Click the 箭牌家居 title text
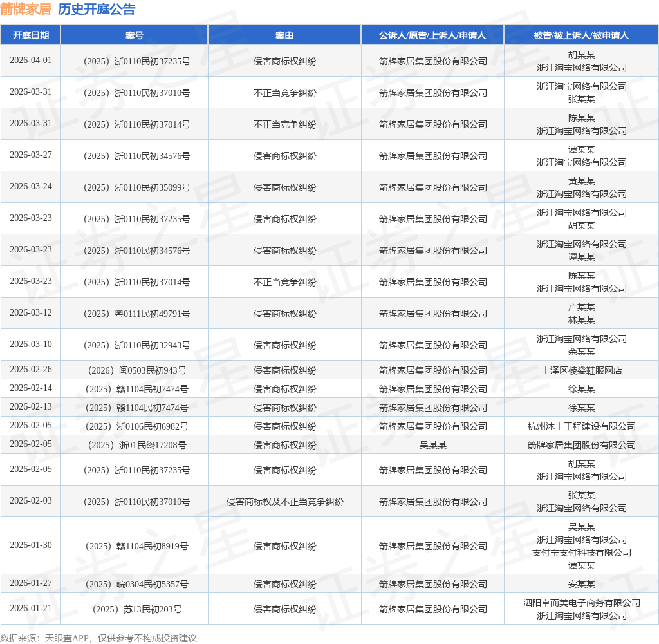The image size is (659, 644). pyautogui.click(x=26, y=9)
